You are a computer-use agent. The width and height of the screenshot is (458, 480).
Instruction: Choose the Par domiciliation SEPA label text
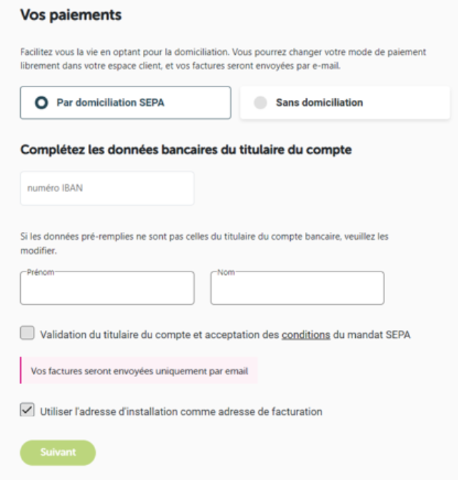click(x=110, y=103)
